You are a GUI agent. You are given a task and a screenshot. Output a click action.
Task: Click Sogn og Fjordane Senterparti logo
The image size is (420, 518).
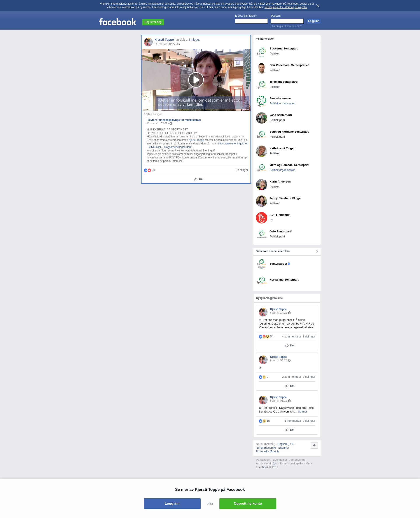262,135
